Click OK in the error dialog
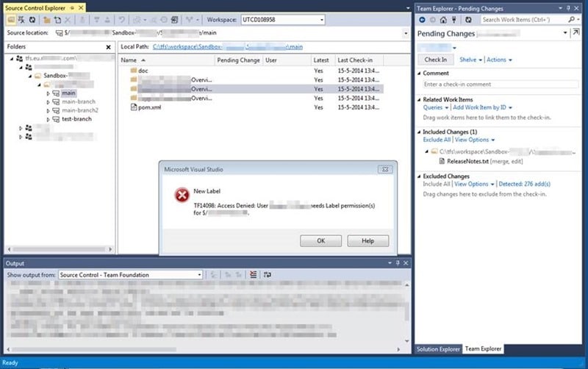 320,241
